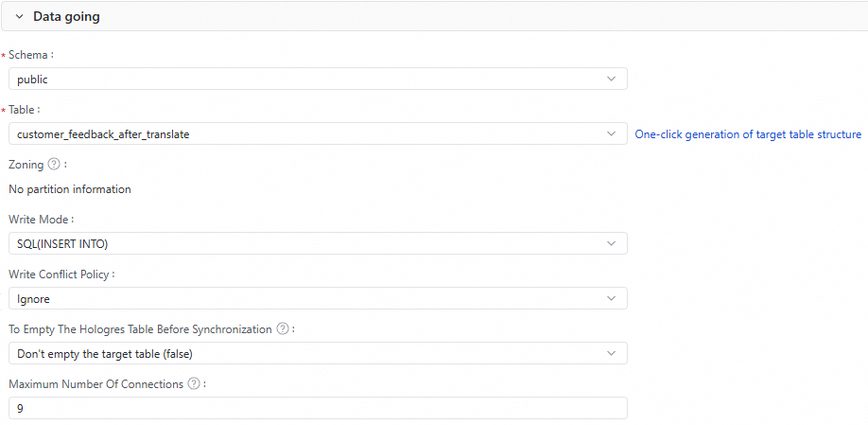Click the No partition information text

[70, 189]
